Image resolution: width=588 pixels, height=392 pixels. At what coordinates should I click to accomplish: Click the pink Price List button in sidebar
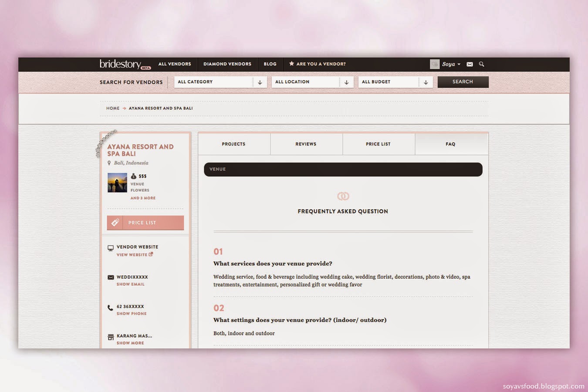[x=145, y=223]
